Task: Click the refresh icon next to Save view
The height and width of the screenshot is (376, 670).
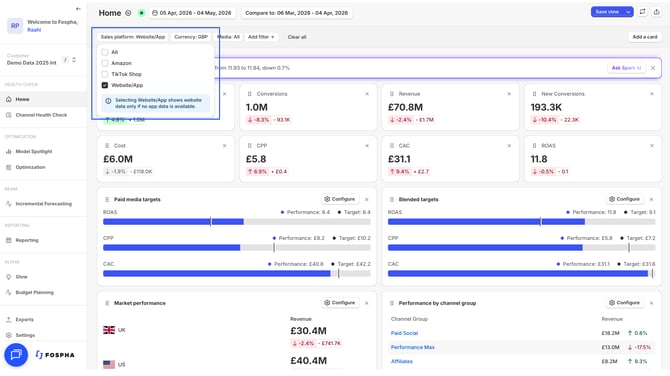Action: (x=642, y=12)
